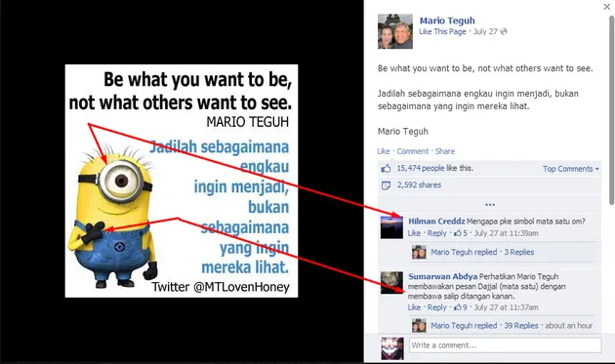This screenshot has height=364, width=615.
Task: Open the July 27 at 11:39am timestamp
Action: click(x=506, y=233)
